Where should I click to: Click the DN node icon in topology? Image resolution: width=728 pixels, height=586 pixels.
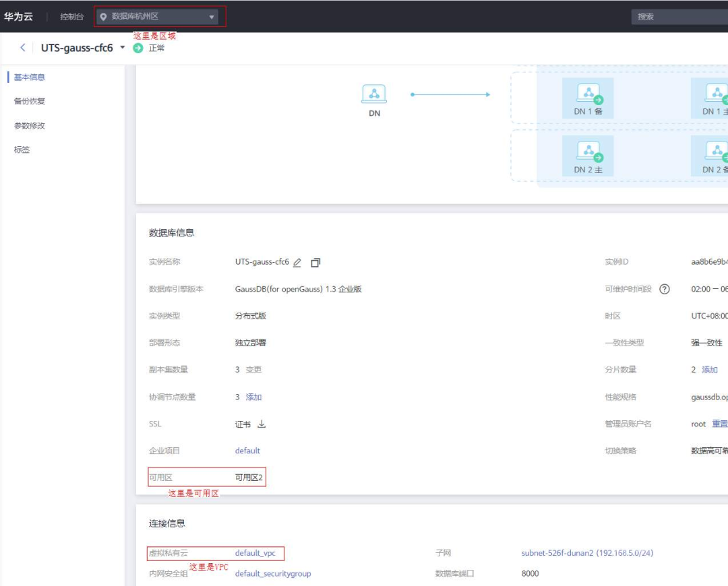pos(374,94)
